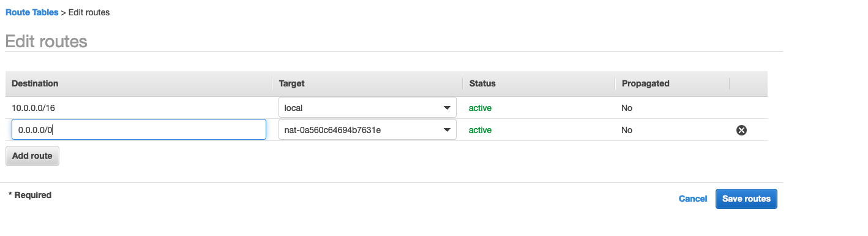Go back via Route Tables breadcrumb

32,12
